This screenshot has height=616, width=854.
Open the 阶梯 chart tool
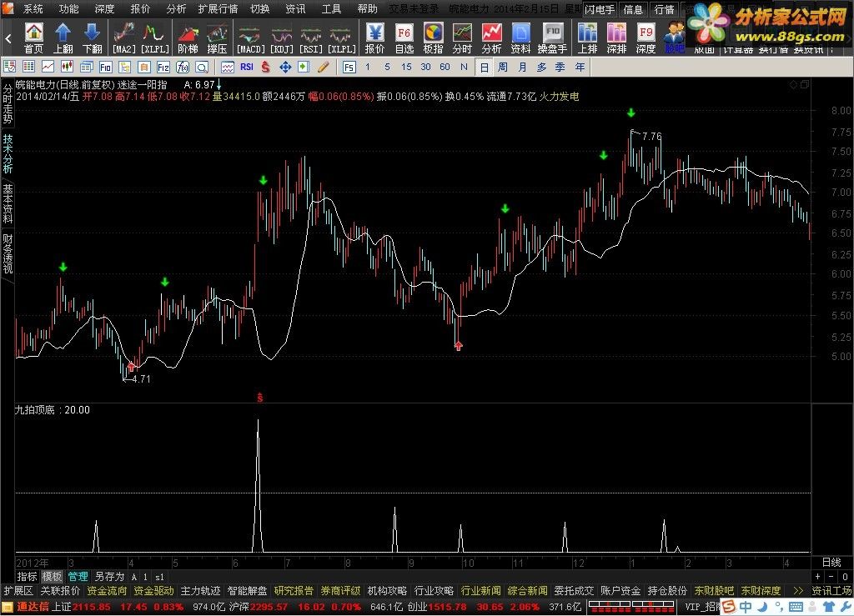pyautogui.click(x=188, y=38)
